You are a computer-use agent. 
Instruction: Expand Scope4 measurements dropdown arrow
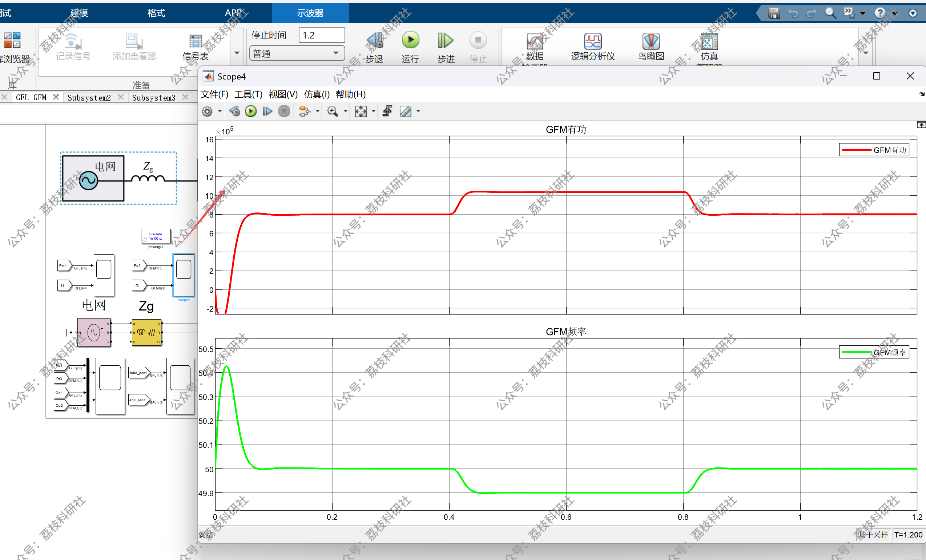click(418, 111)
